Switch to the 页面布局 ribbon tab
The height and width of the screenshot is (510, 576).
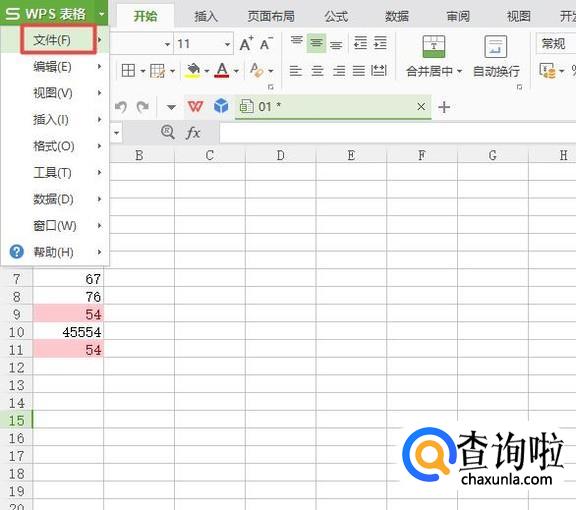(271, 16)
